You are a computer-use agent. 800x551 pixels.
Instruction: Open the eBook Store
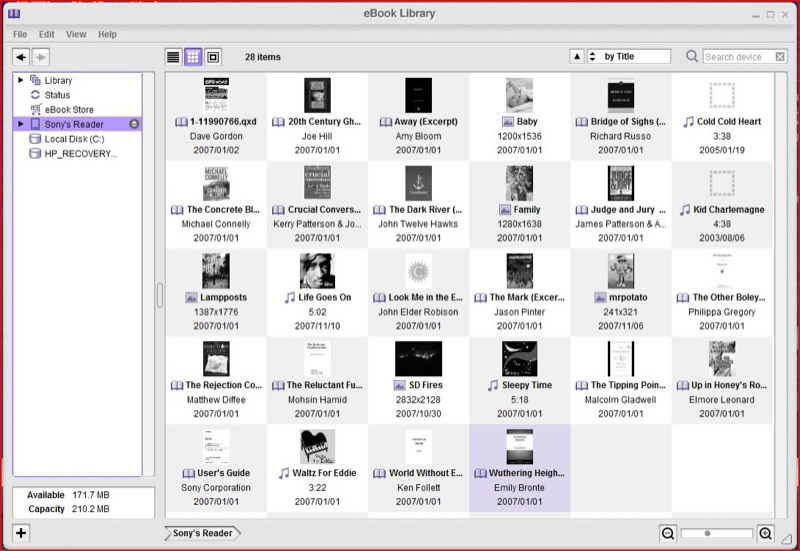pos(69,109)
